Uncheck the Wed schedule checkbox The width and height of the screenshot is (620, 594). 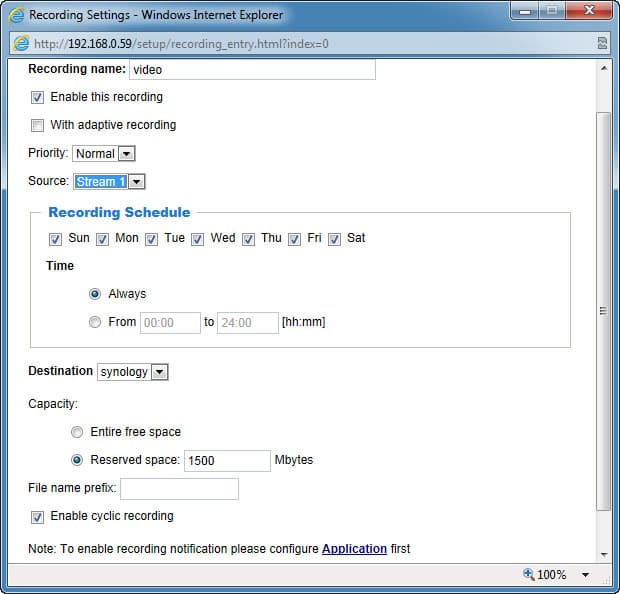coord(197,239)
